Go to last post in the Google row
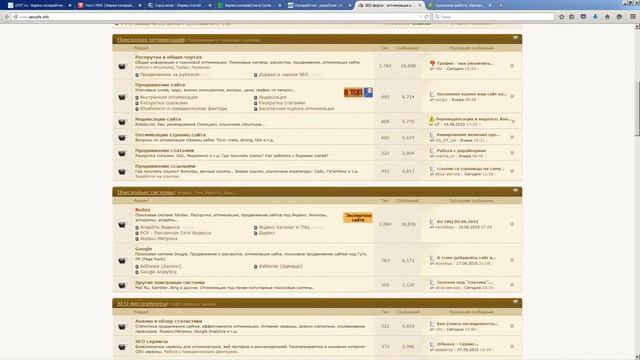Viewport: 640px width, 360px height. pos(512,260)
